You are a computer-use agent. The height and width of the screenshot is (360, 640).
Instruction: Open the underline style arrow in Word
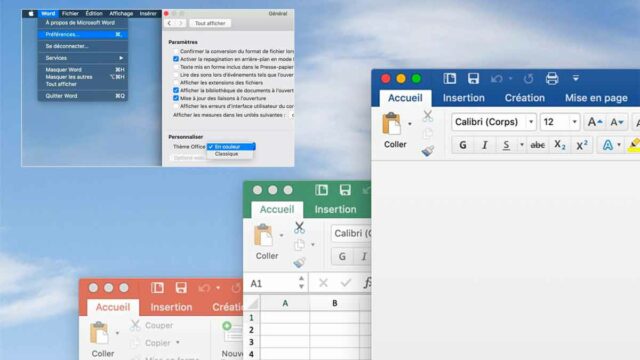[x=521, y=145]
